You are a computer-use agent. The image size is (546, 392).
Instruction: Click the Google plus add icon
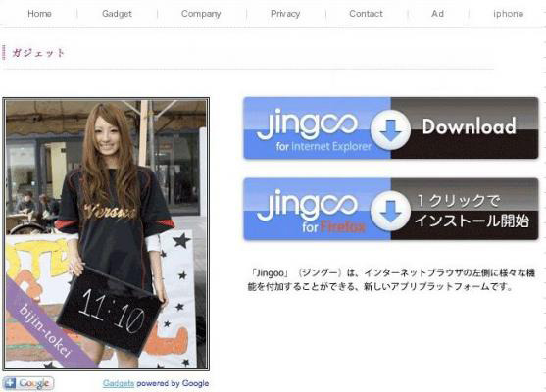coord(28,383)
